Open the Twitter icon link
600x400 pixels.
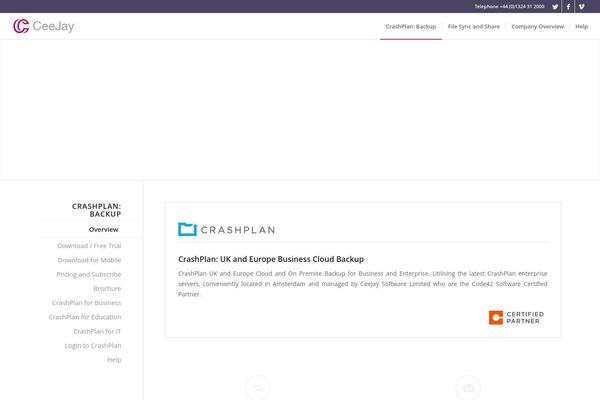tap(555, 7)
